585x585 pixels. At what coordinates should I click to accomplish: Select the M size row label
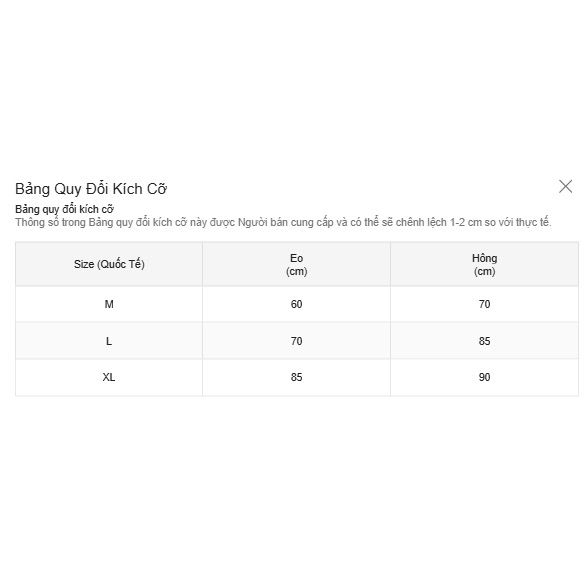tap(109, 304)
